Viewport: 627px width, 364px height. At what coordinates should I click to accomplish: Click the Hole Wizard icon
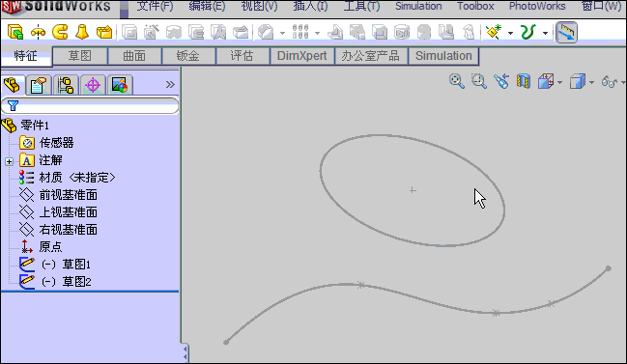[x=152, y=32]
